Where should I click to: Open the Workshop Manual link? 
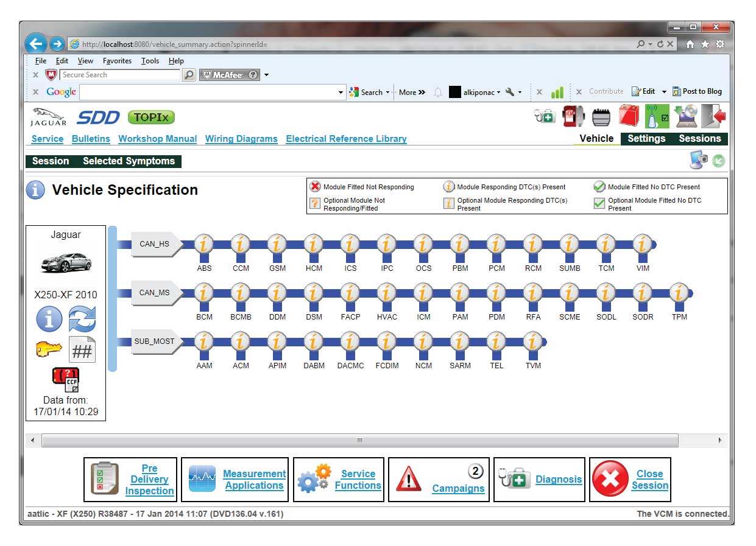[158, 139]
